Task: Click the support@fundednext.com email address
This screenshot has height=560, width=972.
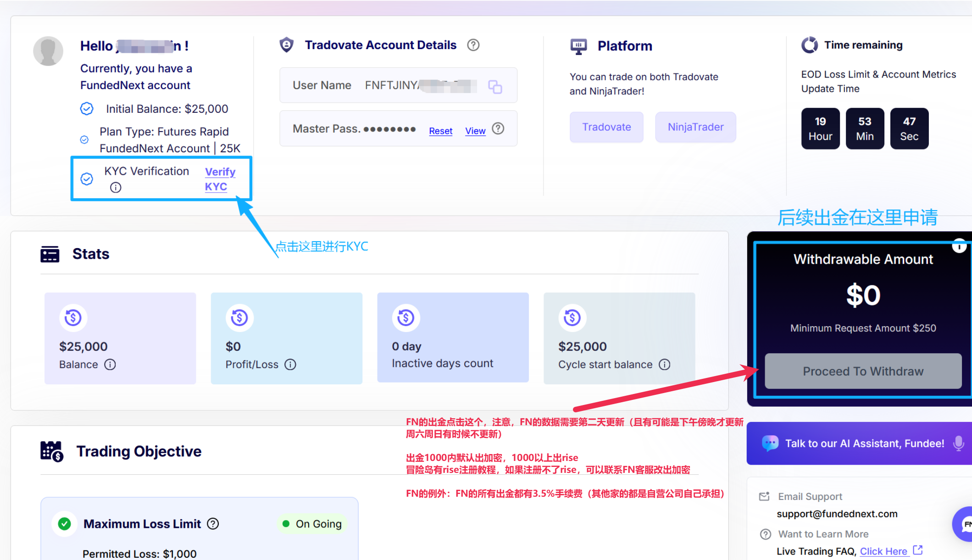Action: click(837, 514)
